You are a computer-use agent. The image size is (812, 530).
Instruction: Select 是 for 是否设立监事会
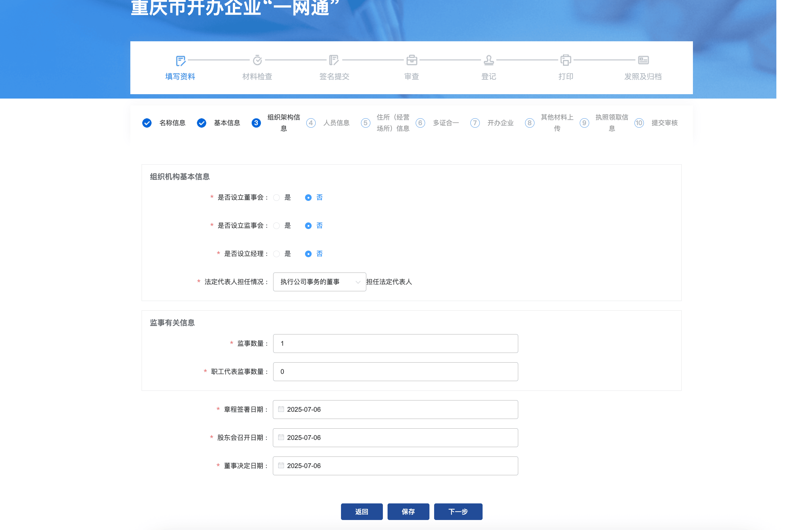coord(276,226)
